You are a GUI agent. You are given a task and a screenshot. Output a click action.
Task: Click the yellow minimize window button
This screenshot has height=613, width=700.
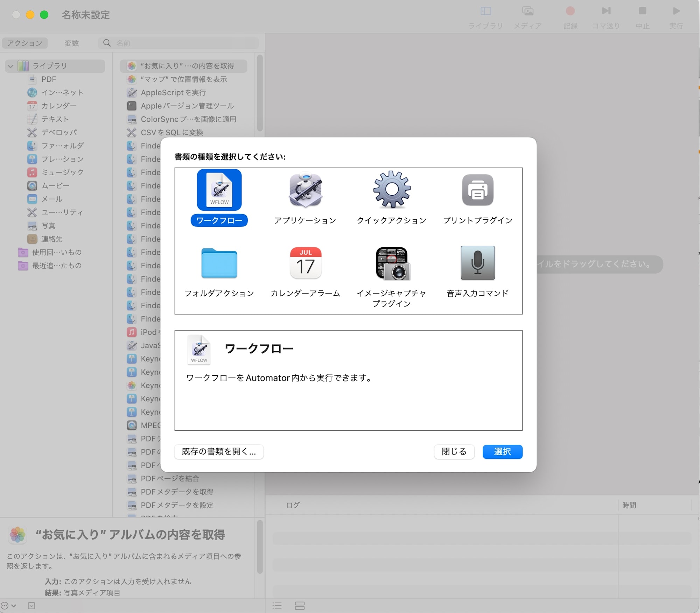[x=30, y=15]
